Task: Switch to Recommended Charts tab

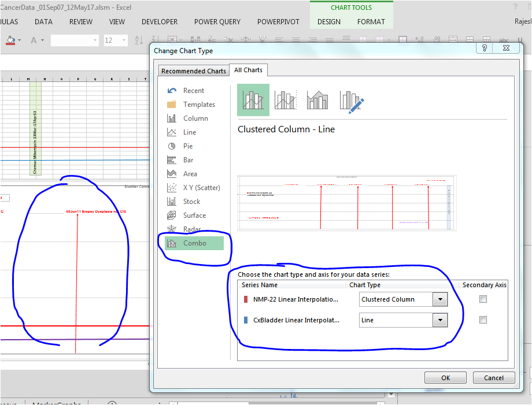Action: click(193, 71)
